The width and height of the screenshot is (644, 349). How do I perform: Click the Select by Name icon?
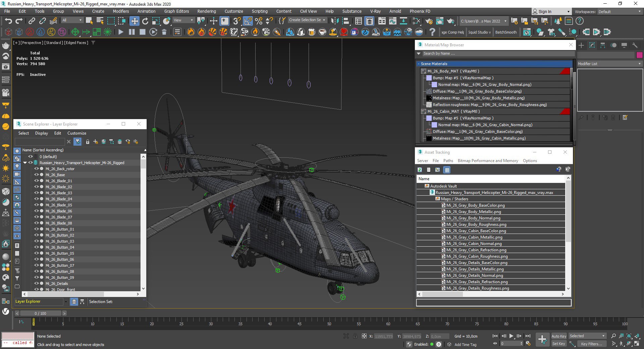point(100,21)
